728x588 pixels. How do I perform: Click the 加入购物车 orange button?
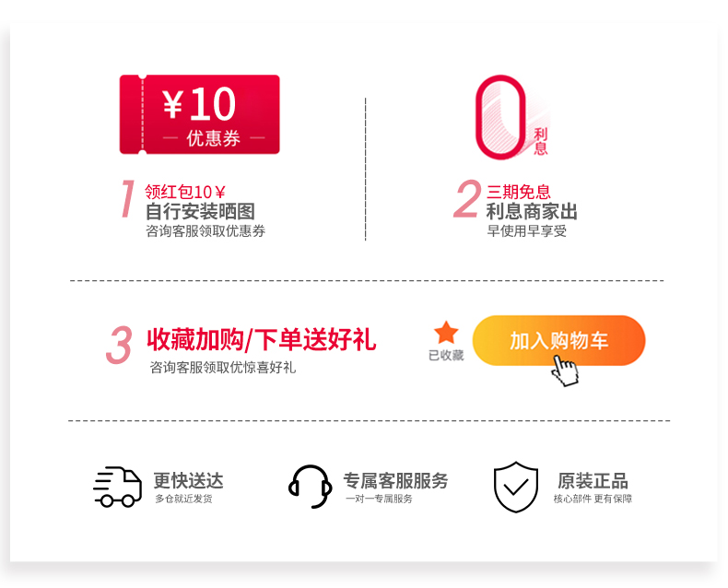[x=559, y=340]
